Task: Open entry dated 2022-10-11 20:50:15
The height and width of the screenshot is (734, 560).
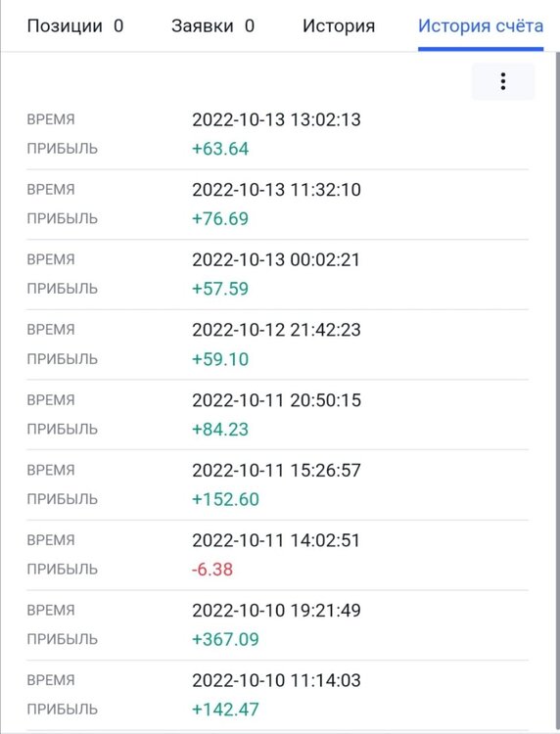Action: pos(277,415)
